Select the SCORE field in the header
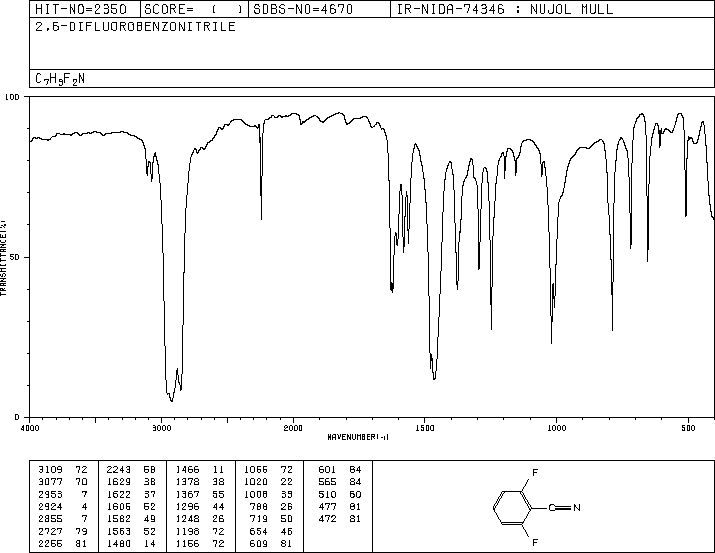Image resolution: width=715 pixels, height=553 pixels. click(x=194, y=9)
